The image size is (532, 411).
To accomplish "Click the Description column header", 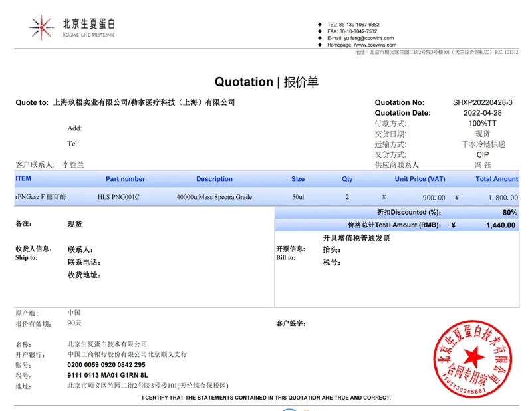I will (x=214, y=179).
